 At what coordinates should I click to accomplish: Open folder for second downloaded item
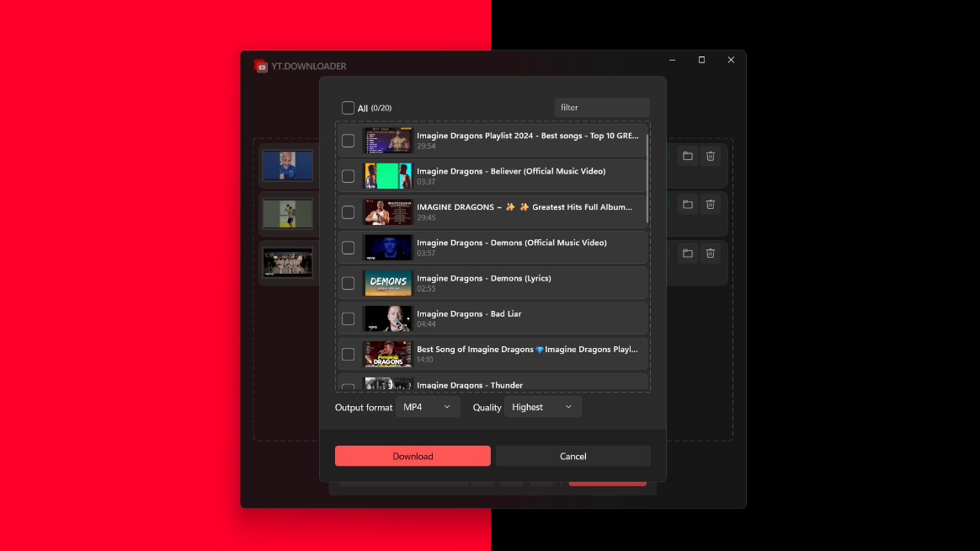coord(688,205)
